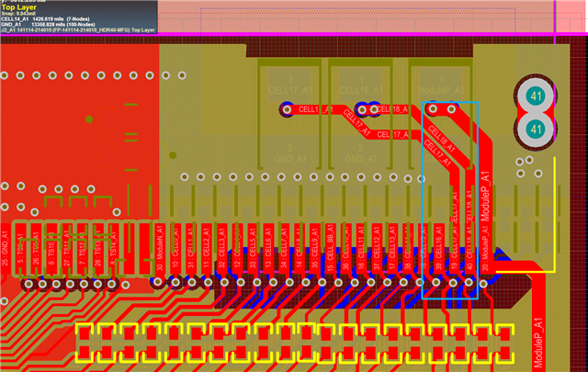Select the via below connector pad '20 : ModuleP_A1'
This screenshot has width=588, height=372.
483,284
